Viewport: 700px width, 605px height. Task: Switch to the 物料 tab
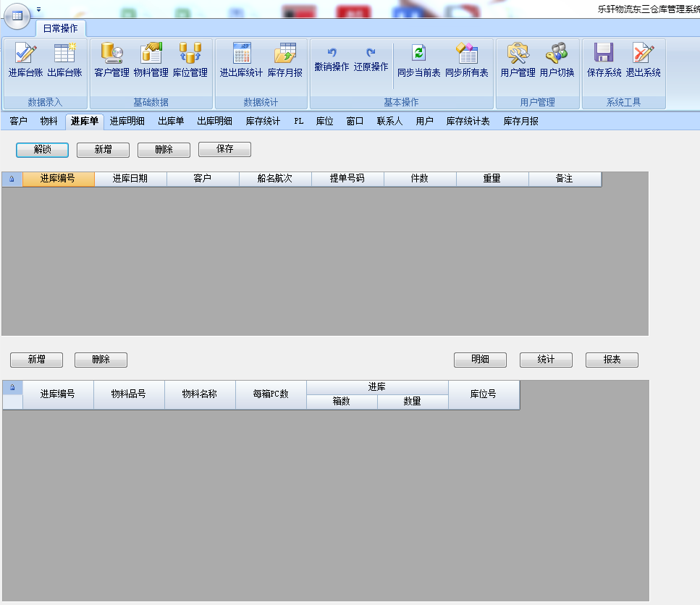(x=49, y=122)
